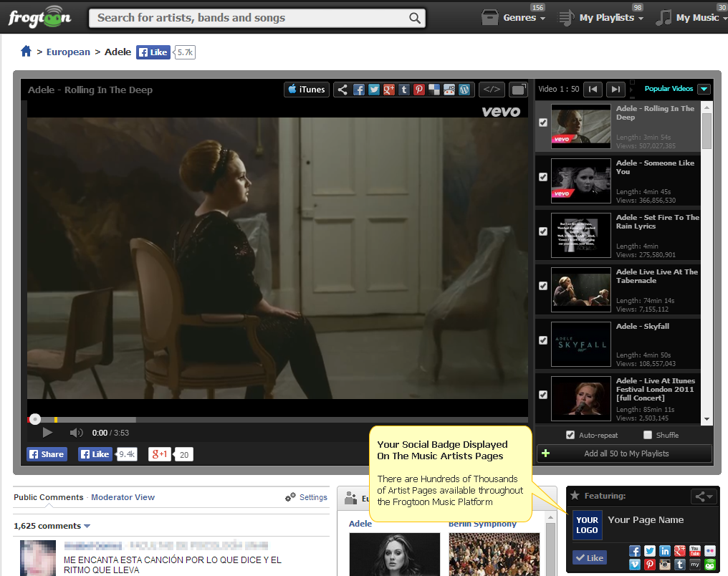This screenshot has height=576, width=728.
Task: Expand the 1,625 comments sort dropdown
Action: (x=87, y=527)
